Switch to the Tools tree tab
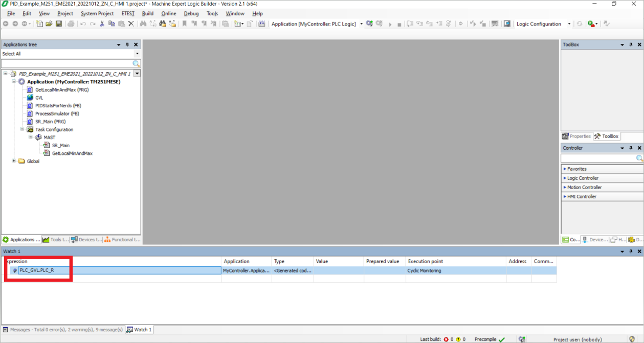The image size is (644, 343). pyautogui.click(x=55, y=239)
